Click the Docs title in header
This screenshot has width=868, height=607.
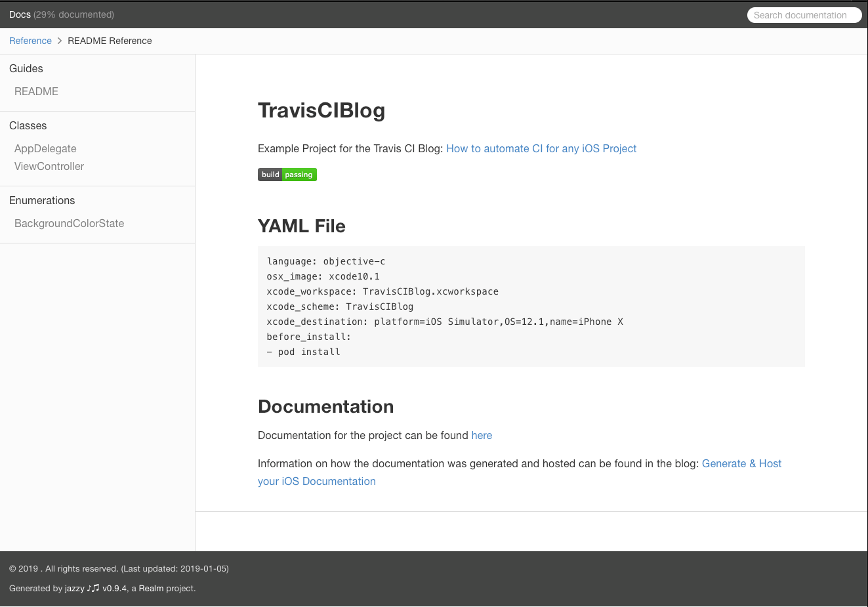[20, 14]
